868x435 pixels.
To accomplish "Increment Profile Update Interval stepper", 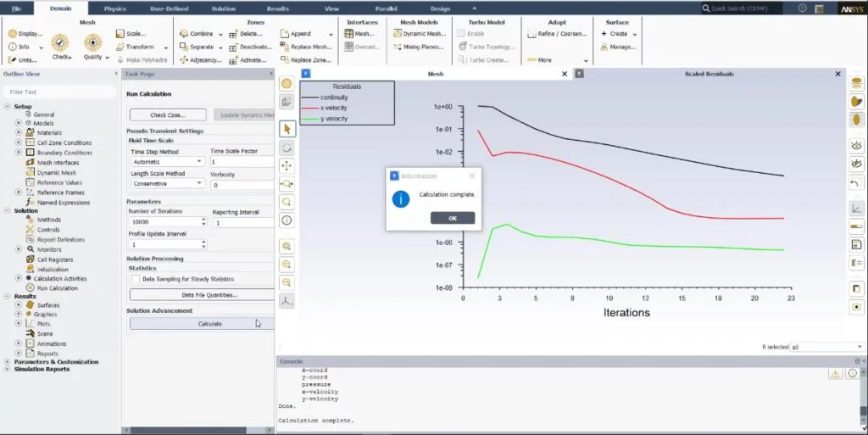I will coord(203,242).
